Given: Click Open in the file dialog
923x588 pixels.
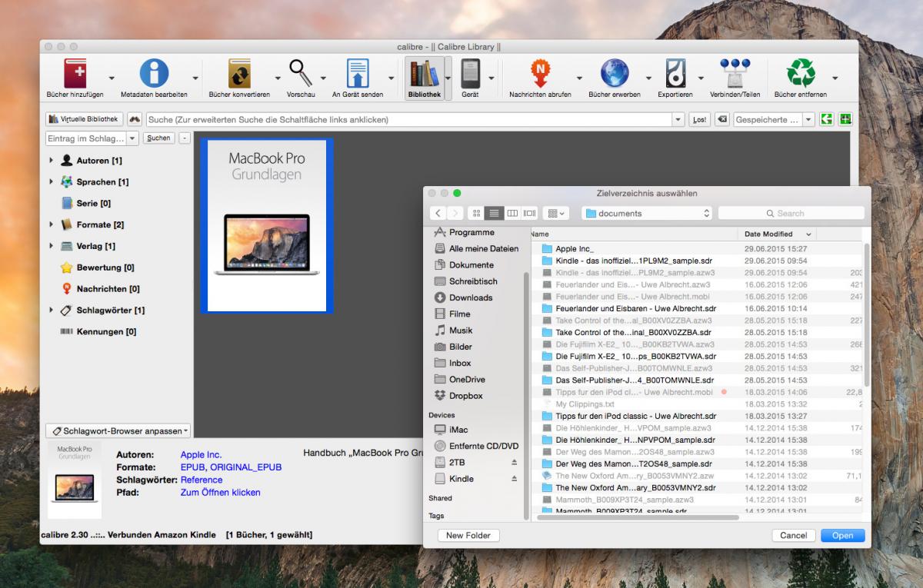Looking at the screenshot, I should tap(843, 536).
